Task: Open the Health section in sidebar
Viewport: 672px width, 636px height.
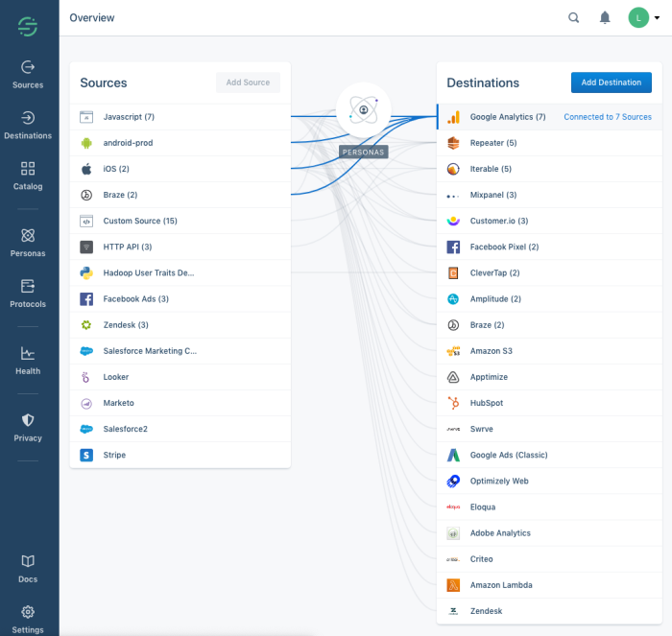Action: [28, 361]
